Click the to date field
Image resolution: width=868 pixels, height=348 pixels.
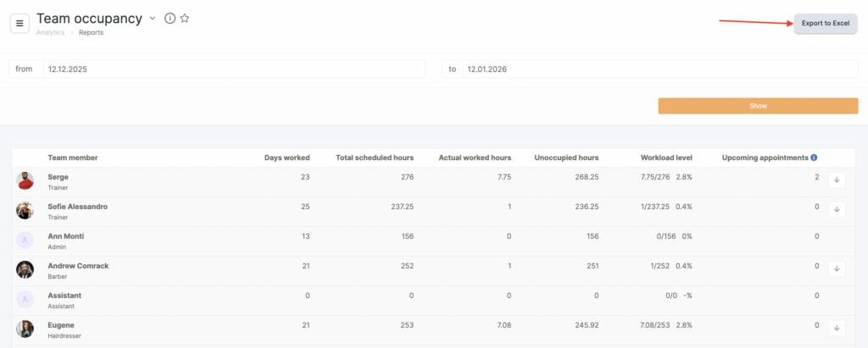coord(659,69)
